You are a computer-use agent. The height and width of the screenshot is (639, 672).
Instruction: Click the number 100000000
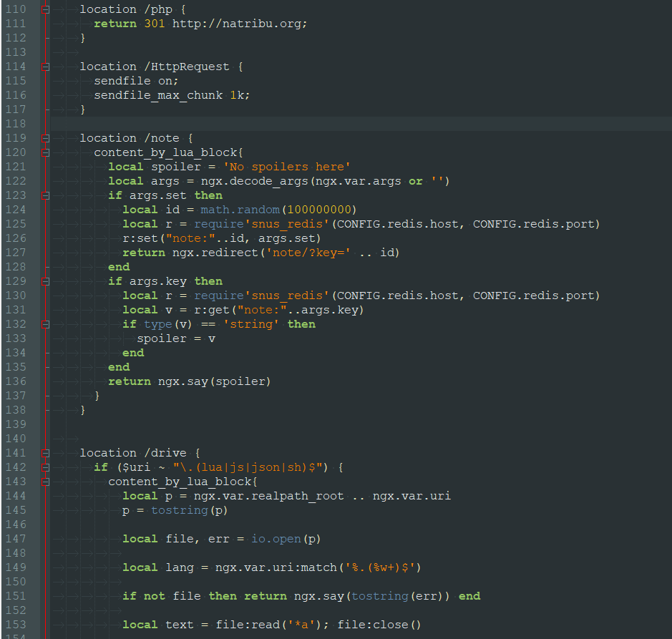tap(319, 210)
